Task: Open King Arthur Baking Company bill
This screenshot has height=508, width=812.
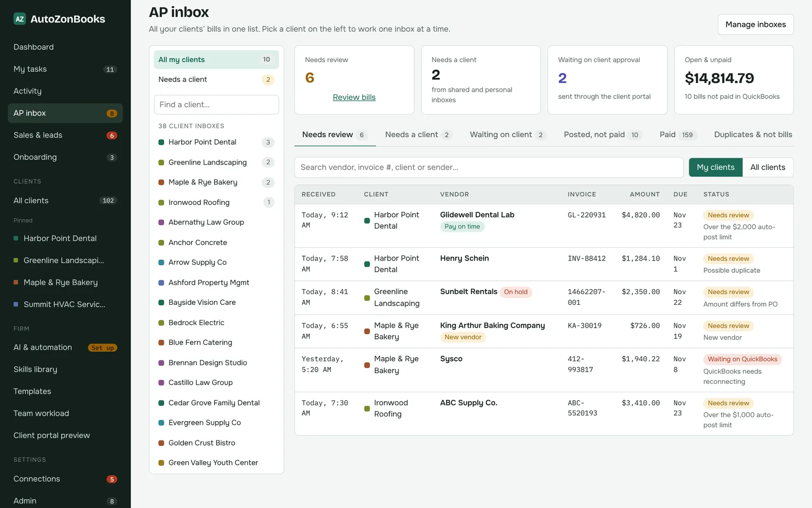Action: (544, 331)
